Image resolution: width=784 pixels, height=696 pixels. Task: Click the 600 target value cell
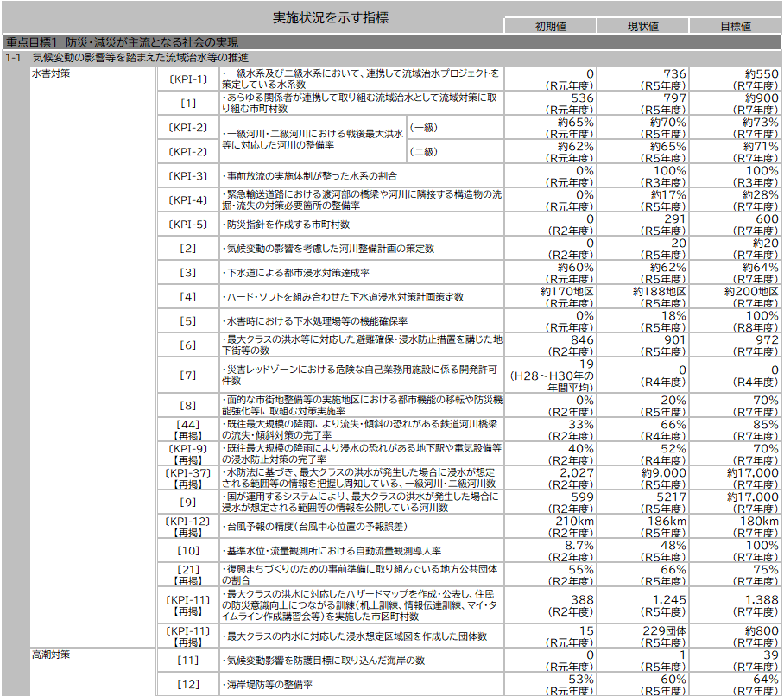(735, 224)
